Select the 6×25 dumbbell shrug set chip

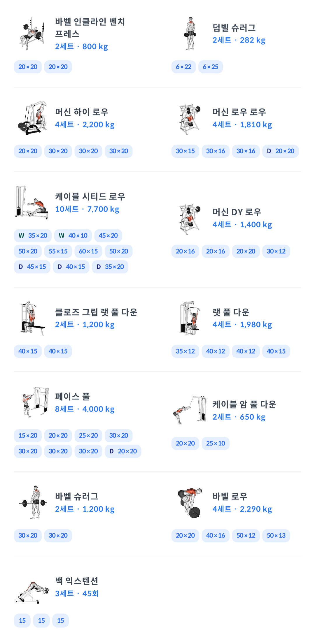click(x=210, y=67)
